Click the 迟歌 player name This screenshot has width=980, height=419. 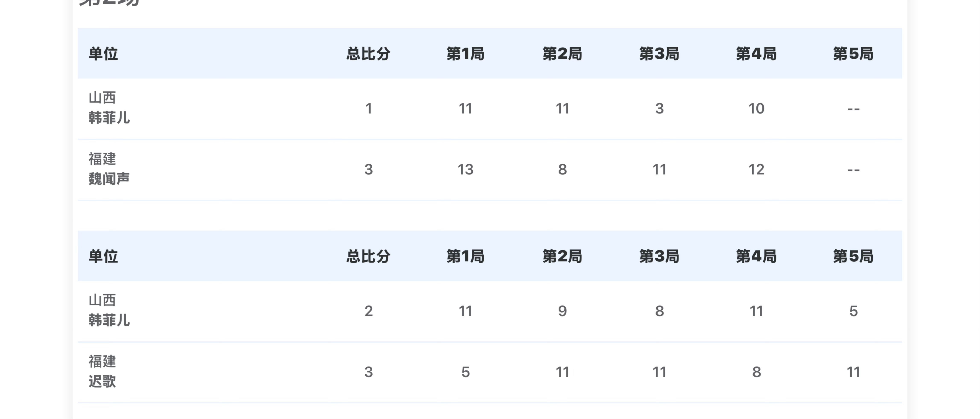102,381
